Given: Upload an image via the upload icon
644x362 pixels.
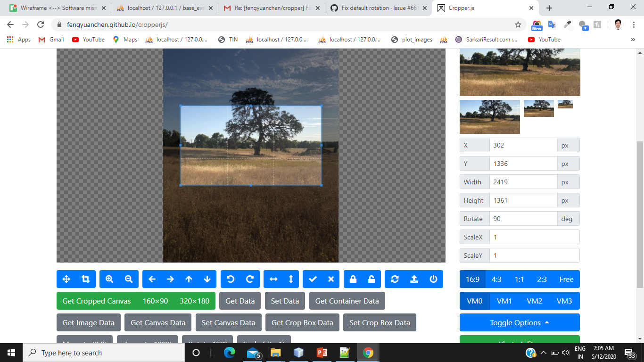Looking at the screenshot, I should point(414,279).
